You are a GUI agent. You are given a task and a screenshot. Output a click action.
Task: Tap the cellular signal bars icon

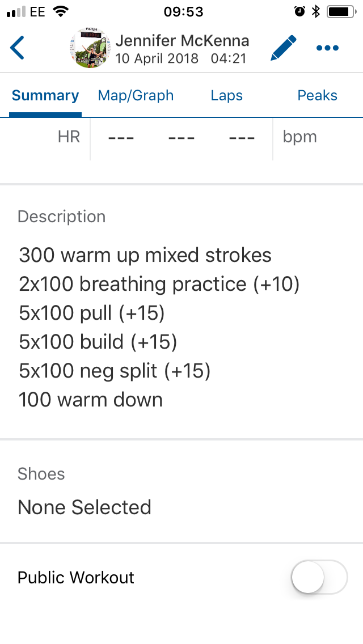(x=16, y=11)
